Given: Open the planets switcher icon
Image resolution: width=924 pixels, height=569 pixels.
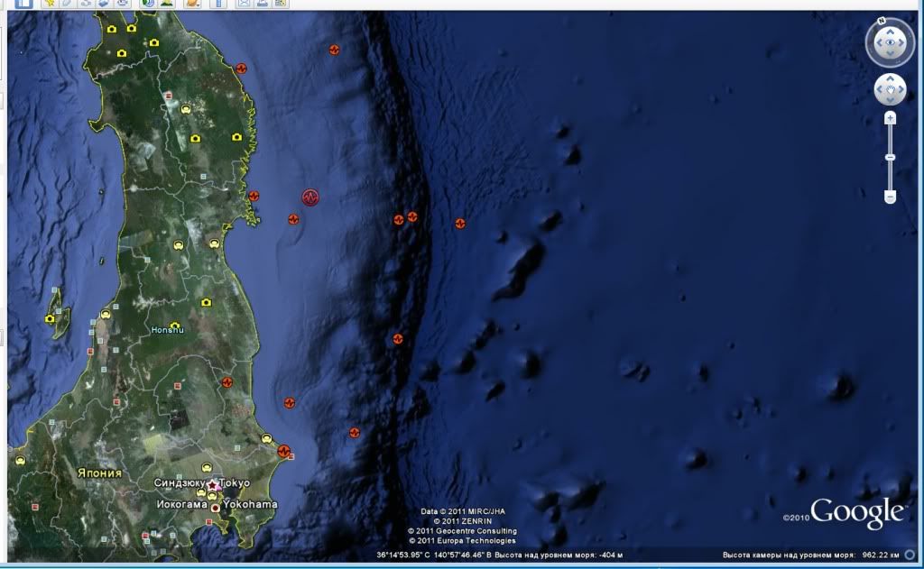Looking at the screenshot, I should coord(192,3).
